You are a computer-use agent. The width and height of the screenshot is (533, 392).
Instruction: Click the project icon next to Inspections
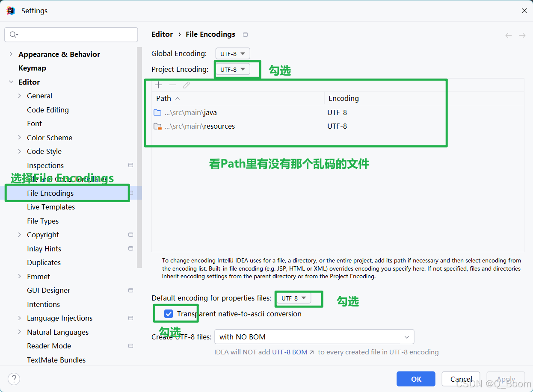(x=130, y=165)
